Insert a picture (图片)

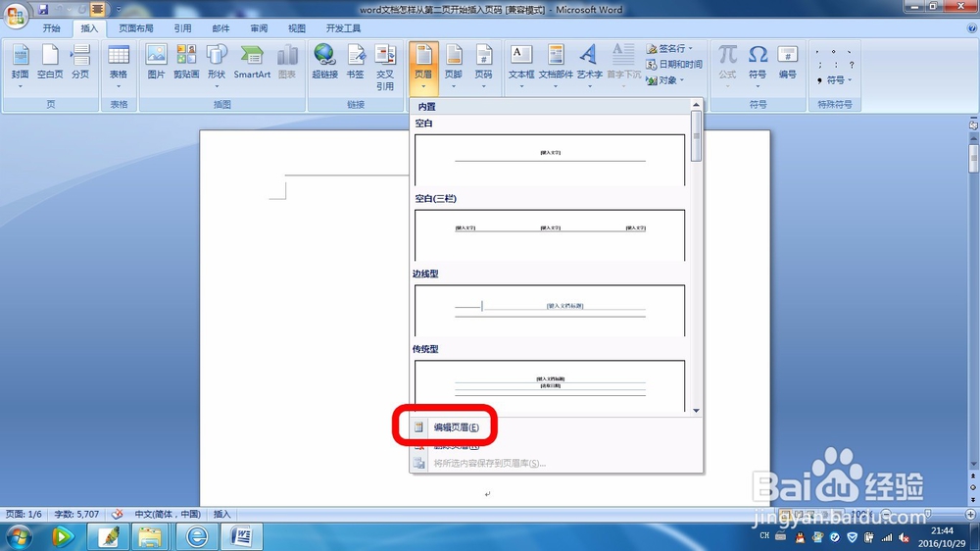pyautogui.click(x=156, y=63)
